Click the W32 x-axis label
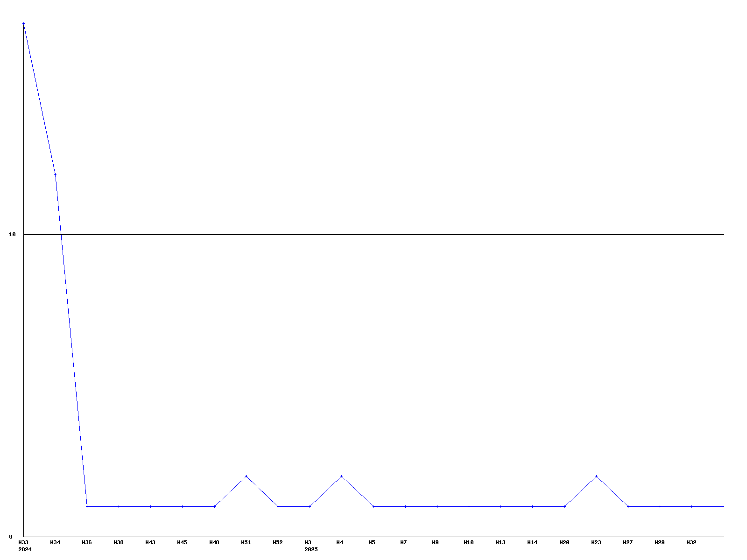Image resolution: width=747 pixels, height=560 pixels. click(x=691, y=542)
